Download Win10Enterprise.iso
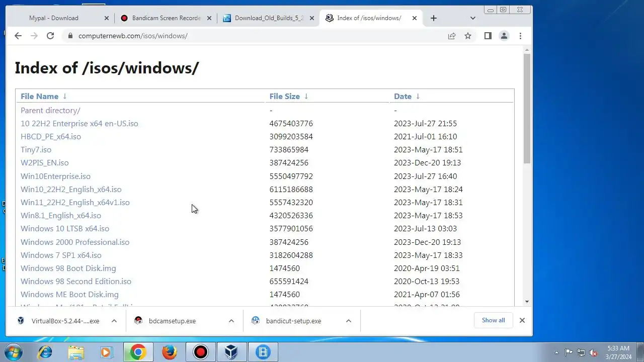 coord(55,176)
